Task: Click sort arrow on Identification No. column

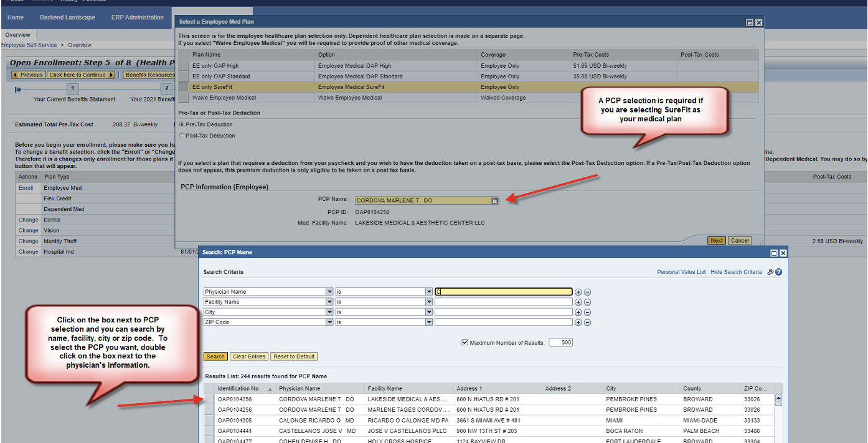Action: 269,388
